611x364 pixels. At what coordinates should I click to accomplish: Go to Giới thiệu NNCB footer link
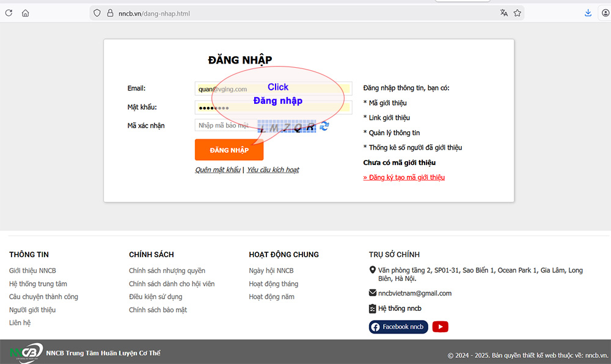32,271
